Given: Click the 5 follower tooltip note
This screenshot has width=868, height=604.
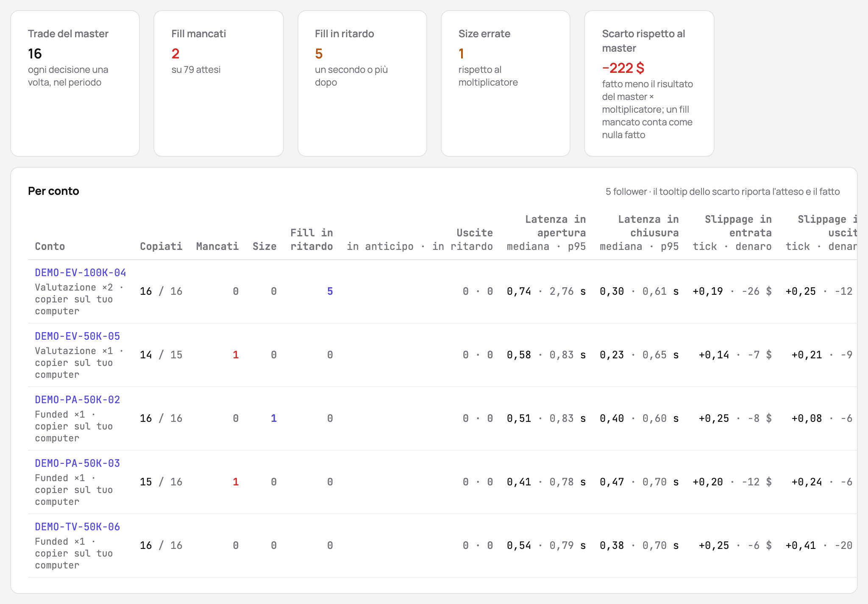Looking at the screenshot, I should click(x=723, y=191).
